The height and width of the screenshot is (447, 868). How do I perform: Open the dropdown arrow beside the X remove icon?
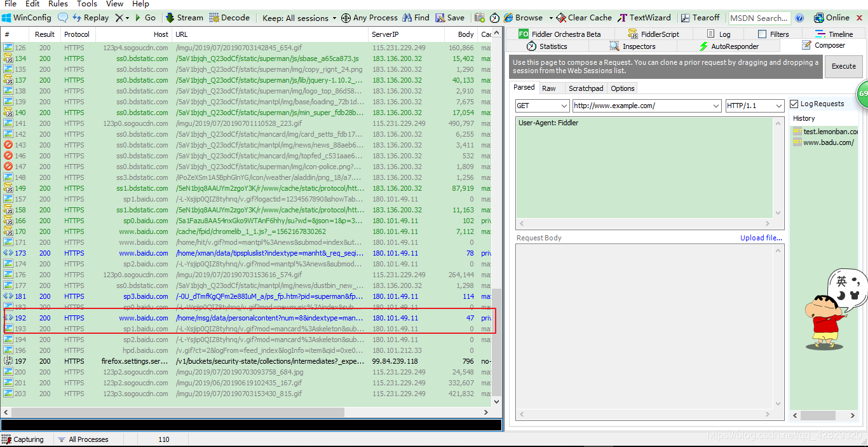[x=127, y=18]
